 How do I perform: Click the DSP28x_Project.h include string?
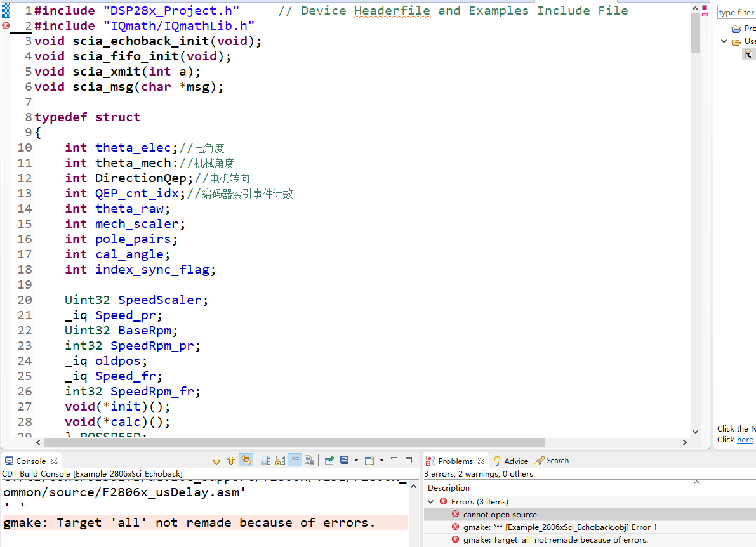171,11
